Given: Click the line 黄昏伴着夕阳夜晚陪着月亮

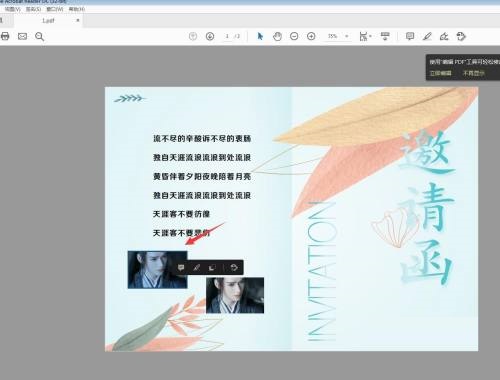Looking at the screenshot, I should coord(202,176).
